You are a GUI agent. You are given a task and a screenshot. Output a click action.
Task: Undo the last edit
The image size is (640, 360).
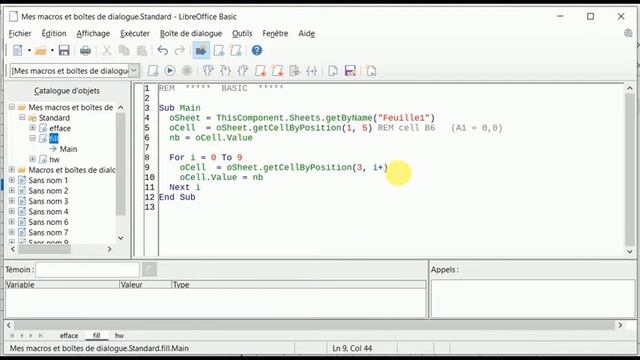pos(163,51)
